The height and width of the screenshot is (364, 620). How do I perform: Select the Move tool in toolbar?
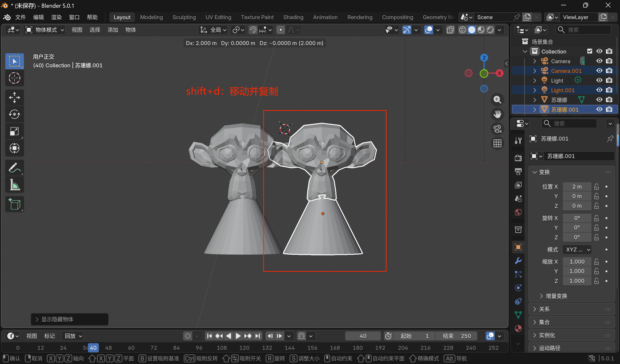pyautogui.click(x=15, y=97)
